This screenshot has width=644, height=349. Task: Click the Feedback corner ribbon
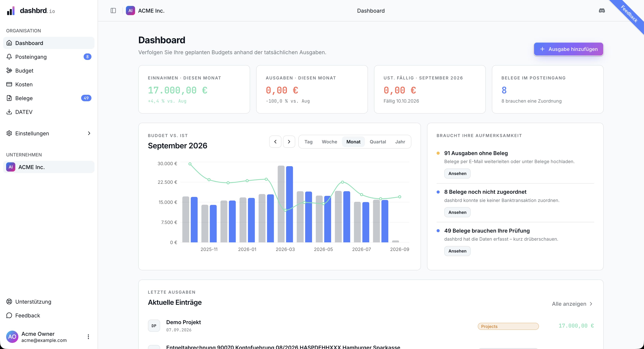[x=629, y=14]
